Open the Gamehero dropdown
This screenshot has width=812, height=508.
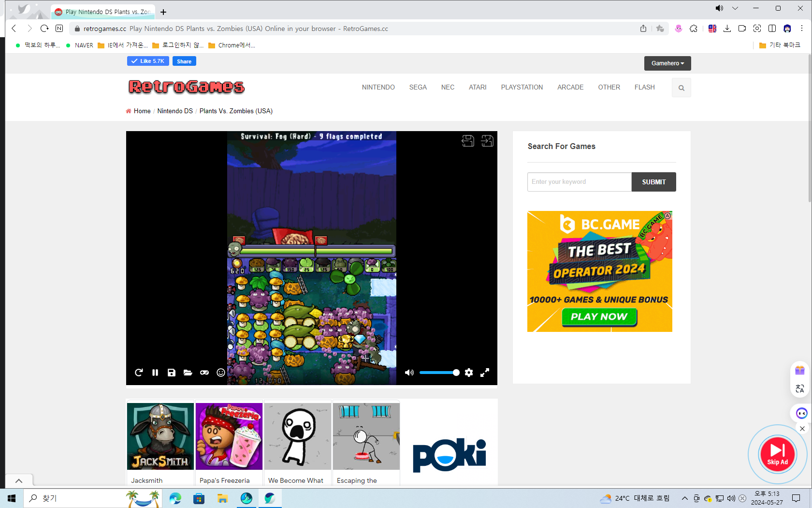667,63
